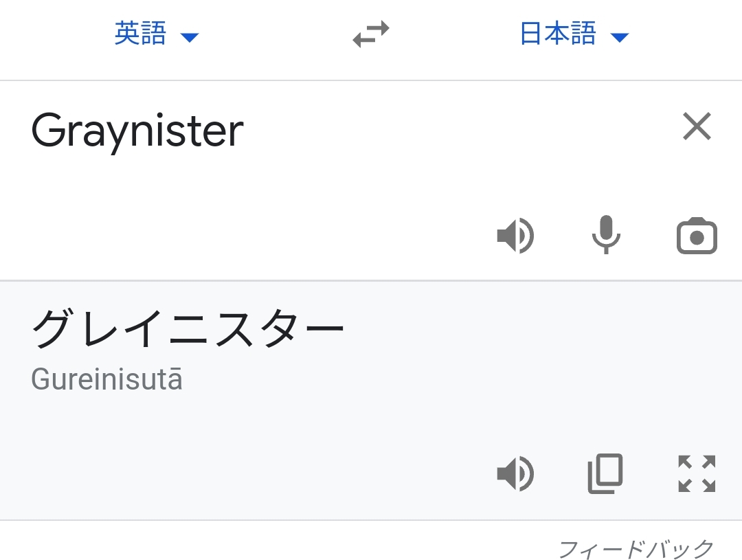Tap the translated text グレイニスター
This screenshot has height=560, width=742.
188,329
